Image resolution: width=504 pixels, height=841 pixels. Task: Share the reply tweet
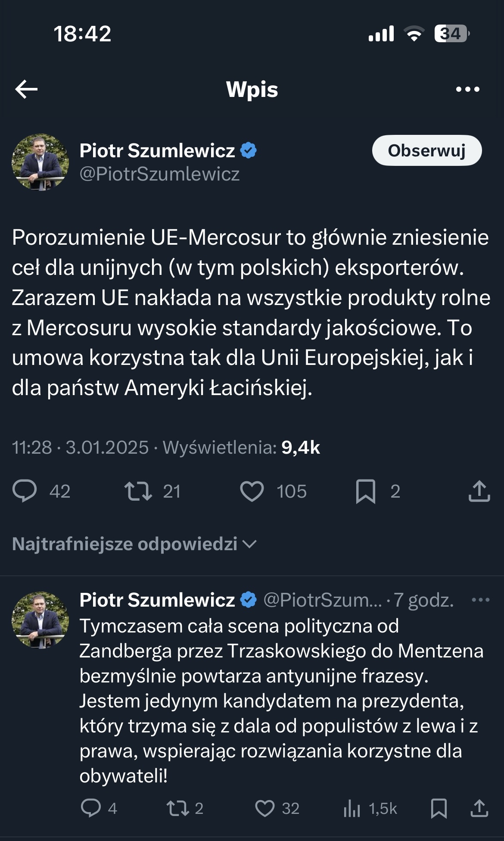(x=479, y=808)
